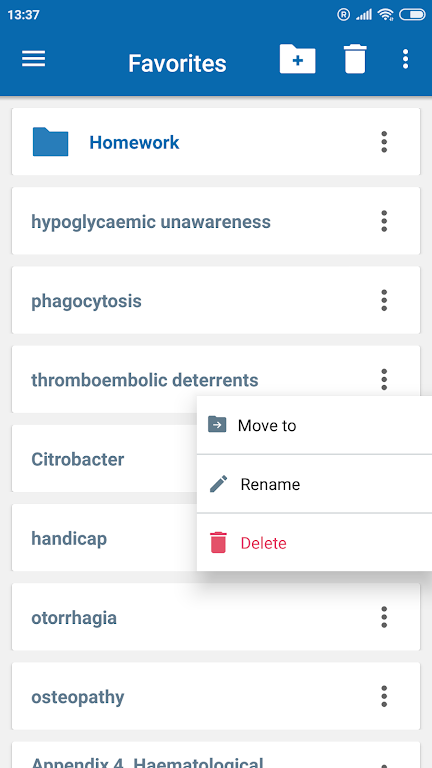Image resolution: width=432 pixels, height=768 pixels.
Task: Open the header overflow menu
Action: click(x=405, y=59)
